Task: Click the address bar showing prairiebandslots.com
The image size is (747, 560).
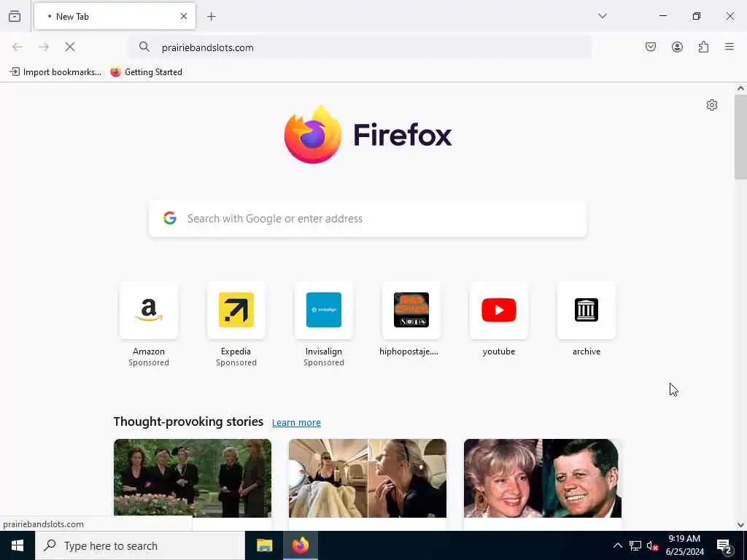Action: (360, 47)
